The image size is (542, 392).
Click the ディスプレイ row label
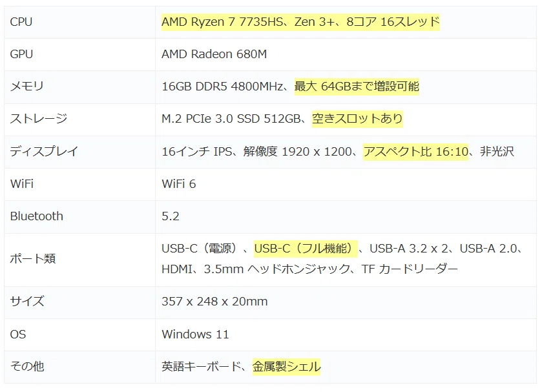[44, 151]
